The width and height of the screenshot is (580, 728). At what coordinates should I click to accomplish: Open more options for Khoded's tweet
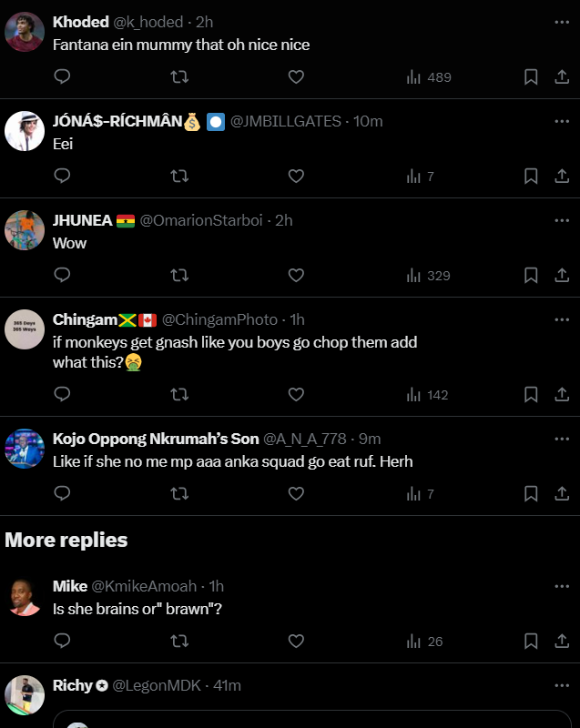[562, 22]
